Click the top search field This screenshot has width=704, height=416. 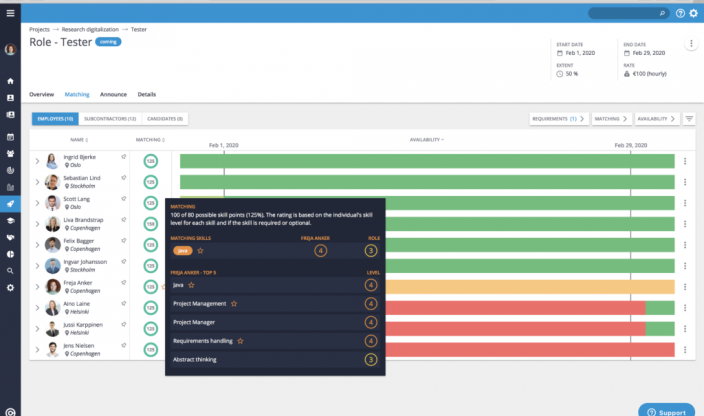[x=628, y=13]
